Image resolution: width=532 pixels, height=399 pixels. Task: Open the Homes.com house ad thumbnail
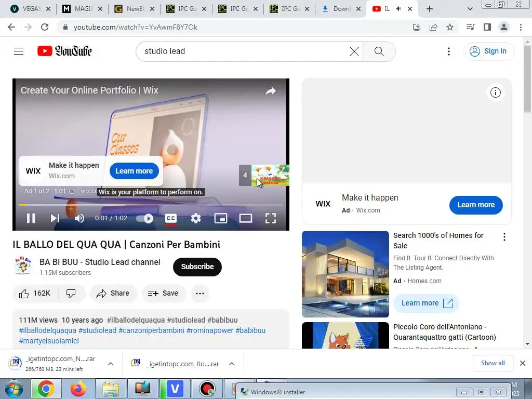coord(345,274)
